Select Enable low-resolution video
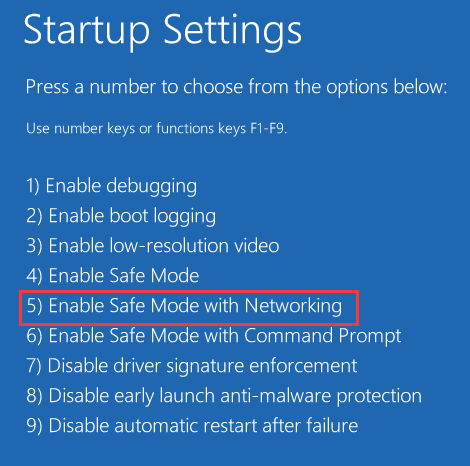This screenshot has height=466, width=470. tap(153, 246)
